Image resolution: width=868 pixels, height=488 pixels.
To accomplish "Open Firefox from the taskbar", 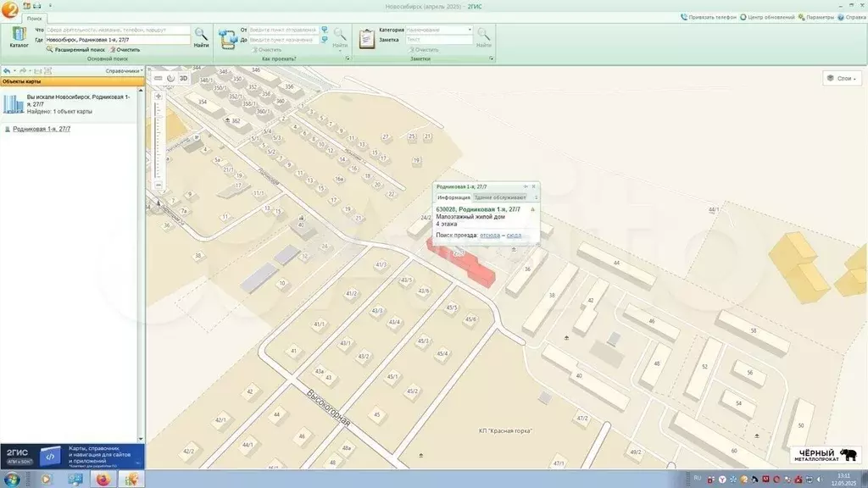I will tap(103, 480).
